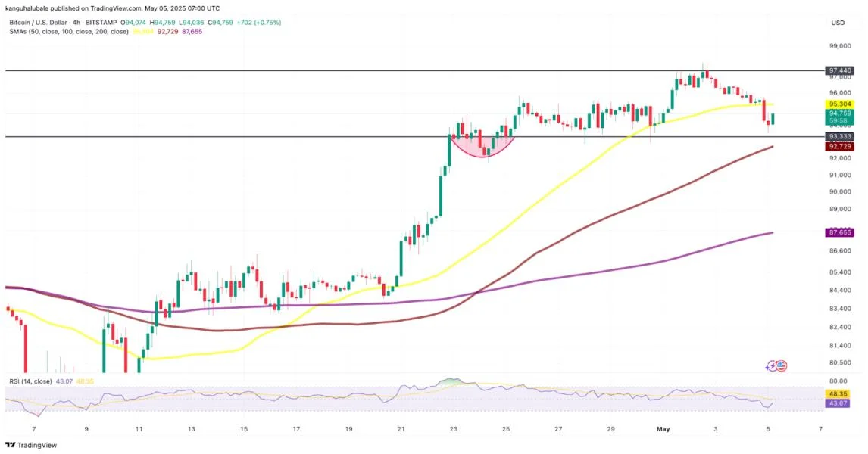Click the 93,333 price label on the axis
The width and height of the screenshot is (868, 454).
coord(840,137)
